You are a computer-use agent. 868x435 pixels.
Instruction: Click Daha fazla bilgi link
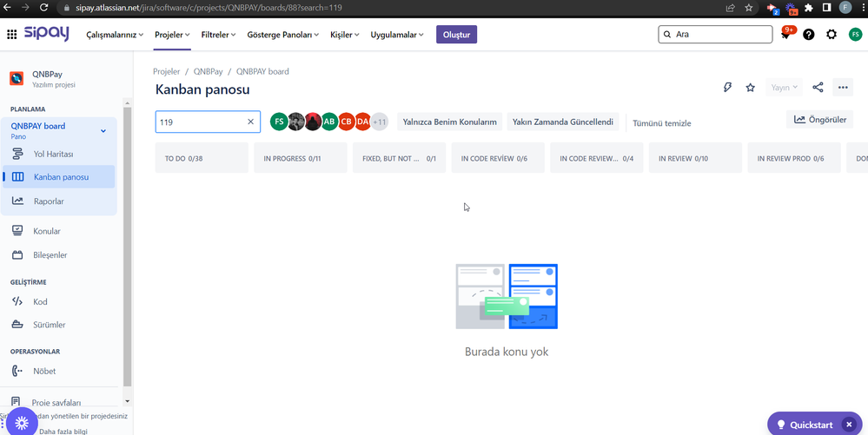[x=63, y=432]
